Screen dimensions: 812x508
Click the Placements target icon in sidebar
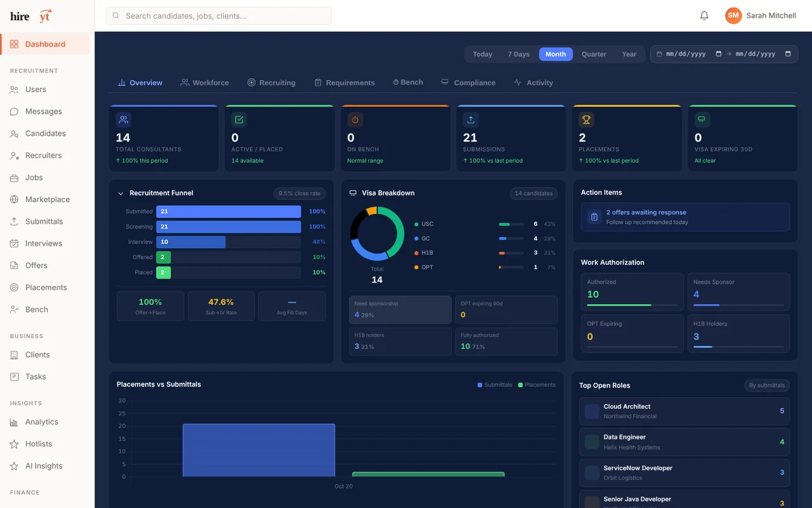(x=14, y=288)
